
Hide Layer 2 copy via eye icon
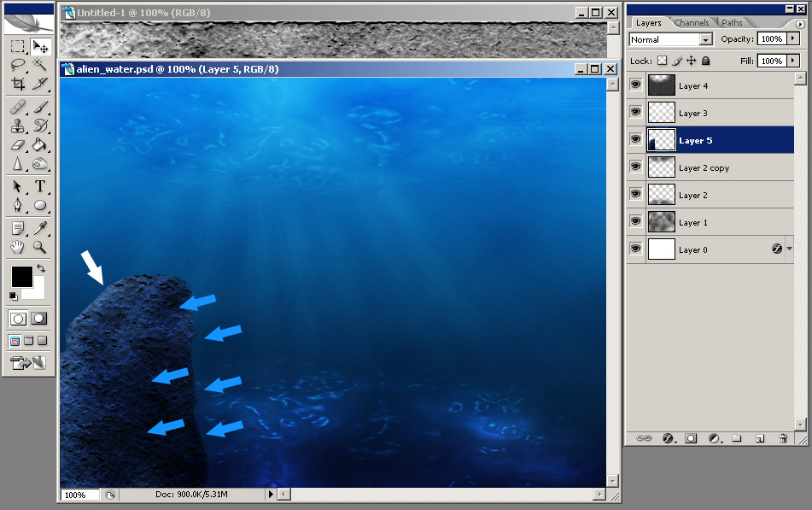coord(636,167)
